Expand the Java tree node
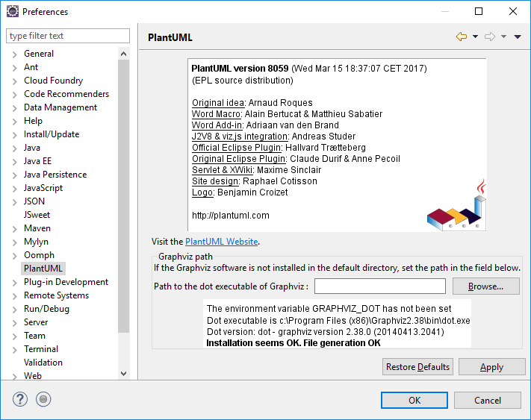 tap(14, 148)
